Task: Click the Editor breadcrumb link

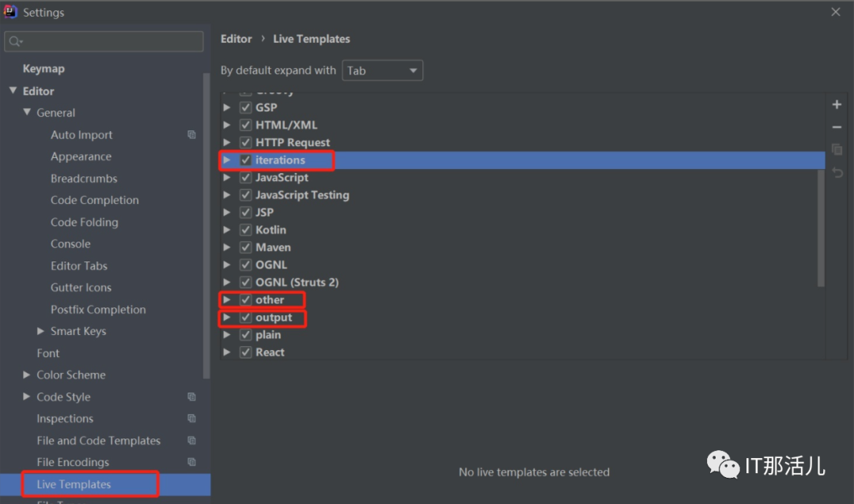Action: (x=236, y=39)
